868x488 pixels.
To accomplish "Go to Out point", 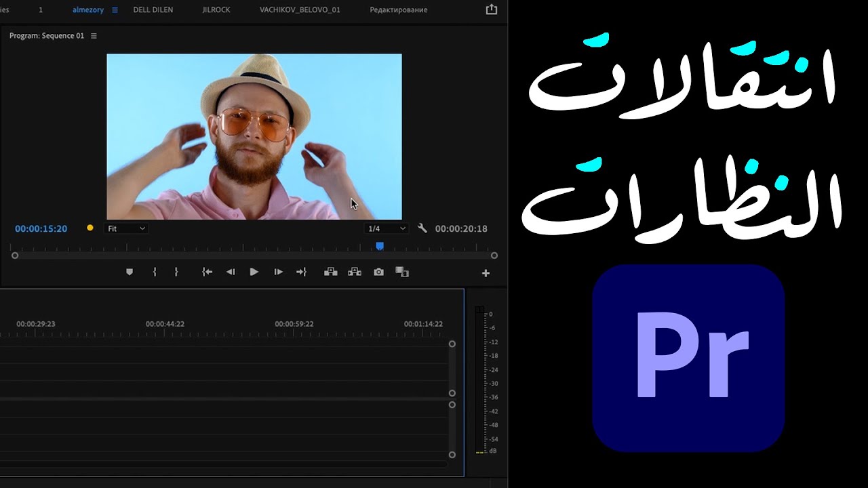I will pos(301,272).
